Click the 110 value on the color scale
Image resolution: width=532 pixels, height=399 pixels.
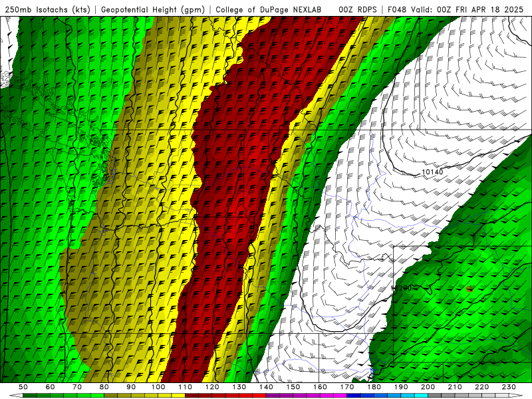pos(186,387)
